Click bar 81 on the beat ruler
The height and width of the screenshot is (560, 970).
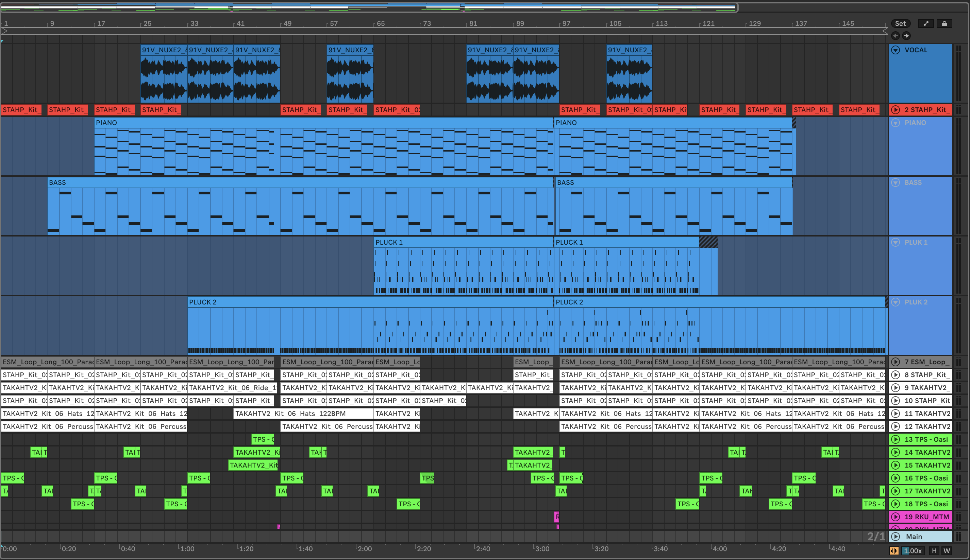[473, 23]
